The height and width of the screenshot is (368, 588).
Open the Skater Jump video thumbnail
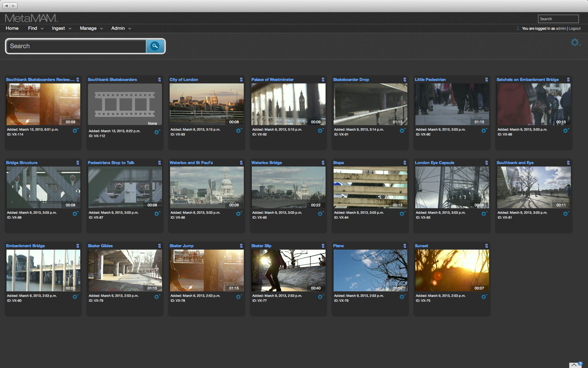(207, 270)
